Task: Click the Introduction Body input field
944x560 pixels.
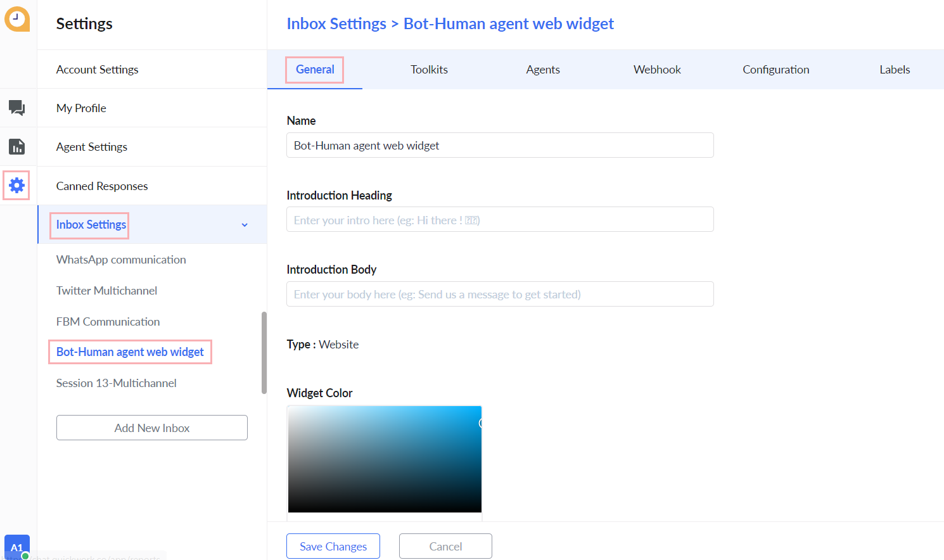Action: pyautogui.click(x=500, y=294)
